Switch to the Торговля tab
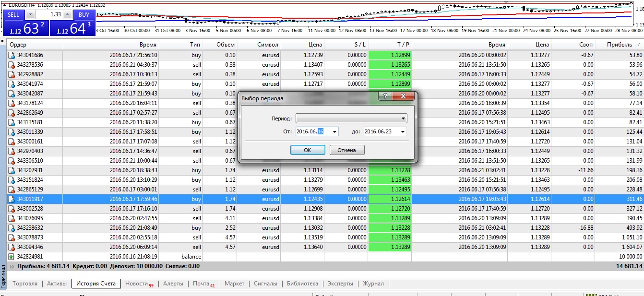The image size is (644, 296). (25, 284)
